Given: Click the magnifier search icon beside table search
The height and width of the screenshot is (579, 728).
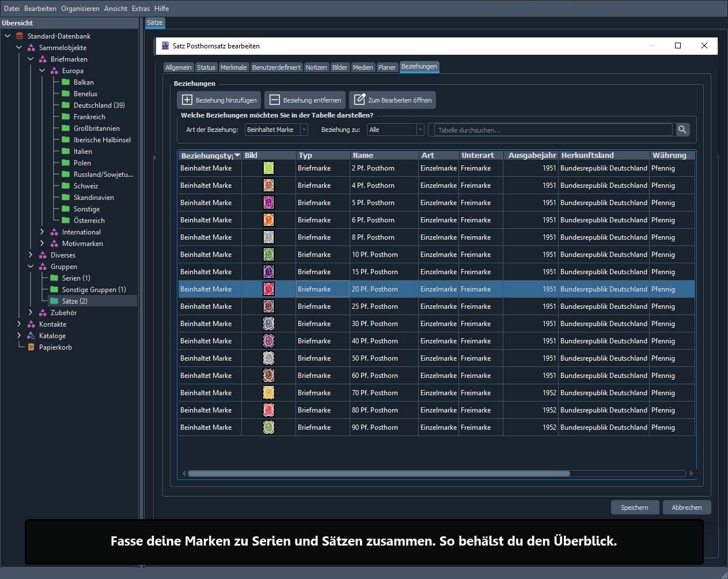Looking at the screenshot, I should pyautogui.click(x=682, y=130).
